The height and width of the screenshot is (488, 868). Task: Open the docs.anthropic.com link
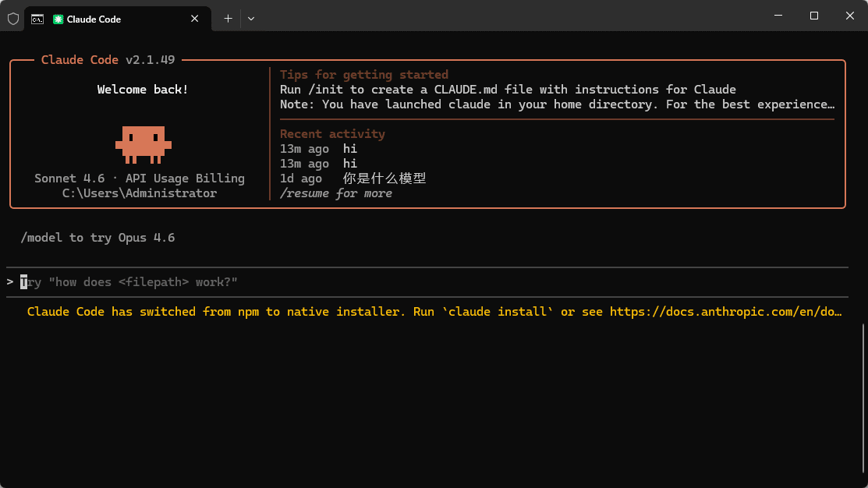[725, 312]
